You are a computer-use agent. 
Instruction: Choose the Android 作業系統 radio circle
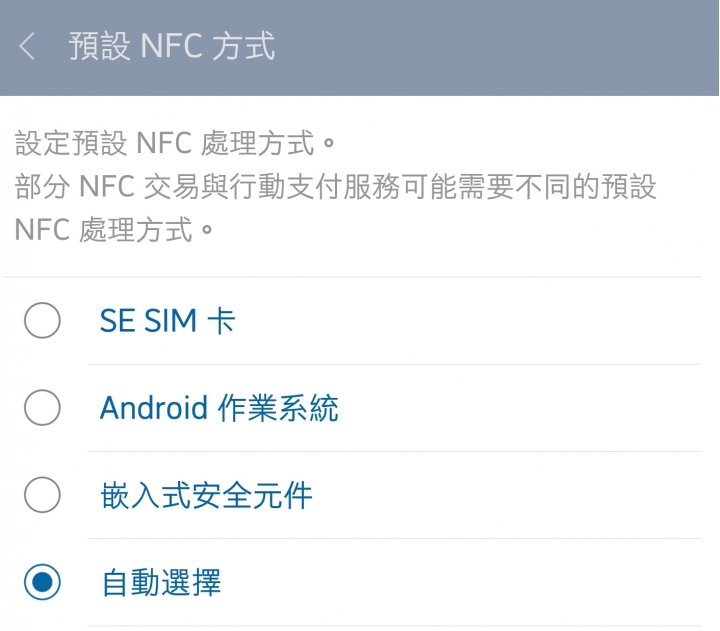point(42,408)
